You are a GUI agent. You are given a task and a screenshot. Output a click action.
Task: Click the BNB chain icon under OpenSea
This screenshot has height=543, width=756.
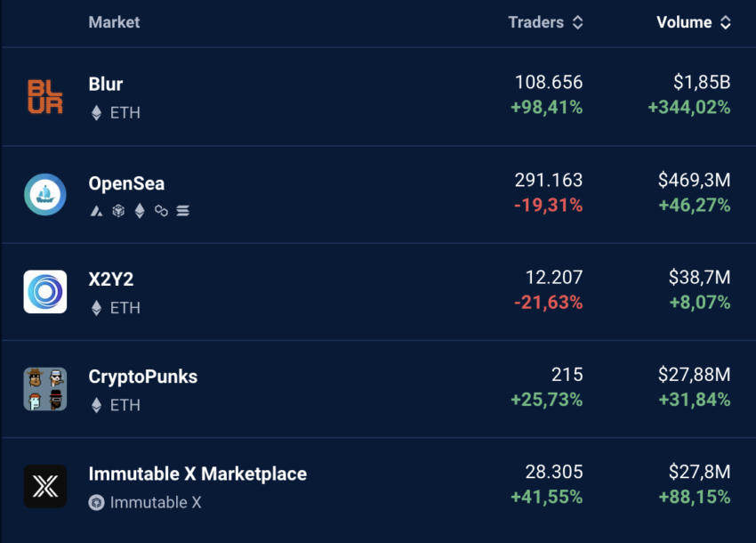click(118, 211)
